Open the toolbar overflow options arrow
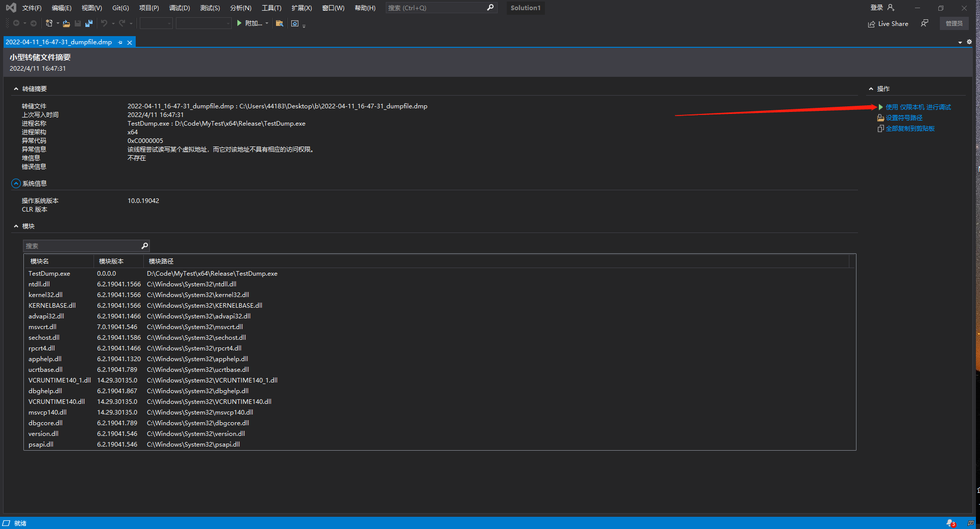The width and height of the screenshot is (980, 529). point(304,26)
